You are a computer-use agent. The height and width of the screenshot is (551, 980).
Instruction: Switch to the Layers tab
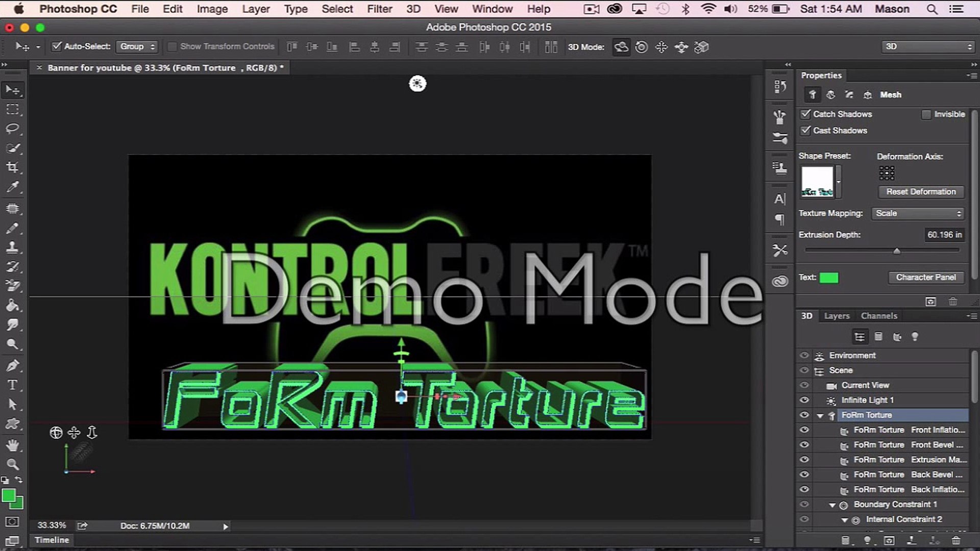pos(837,316)
